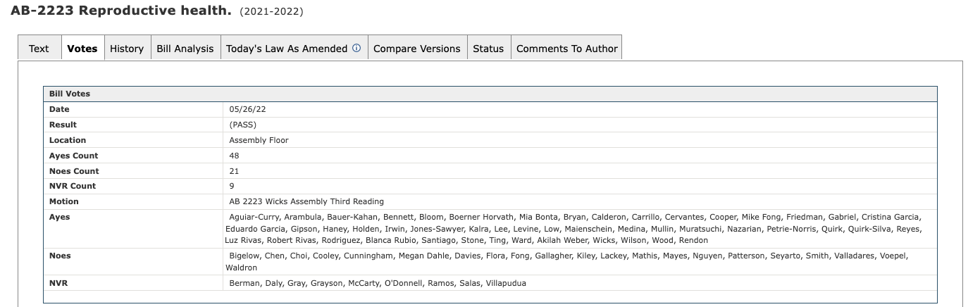Image resolution: width=980 pixels, height=307 pixels.
Task: Click the (PASS) result value
Action: tap(242, 125)
